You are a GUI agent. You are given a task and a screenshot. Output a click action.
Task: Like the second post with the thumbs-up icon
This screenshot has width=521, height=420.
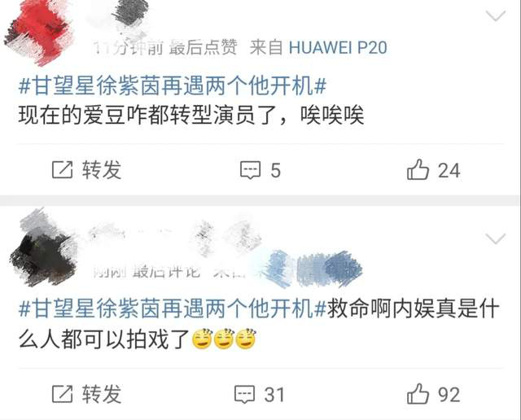coord(418,394)
